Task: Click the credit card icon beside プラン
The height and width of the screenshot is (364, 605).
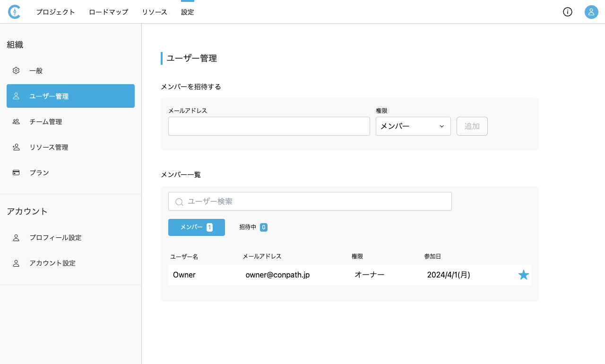Action: [16, 173]
